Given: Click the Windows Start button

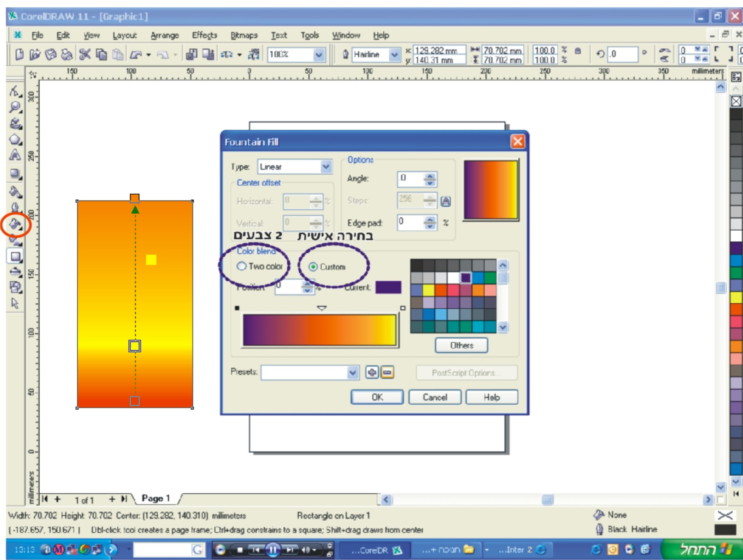Looking at the screenshot, I should [701, 550].
